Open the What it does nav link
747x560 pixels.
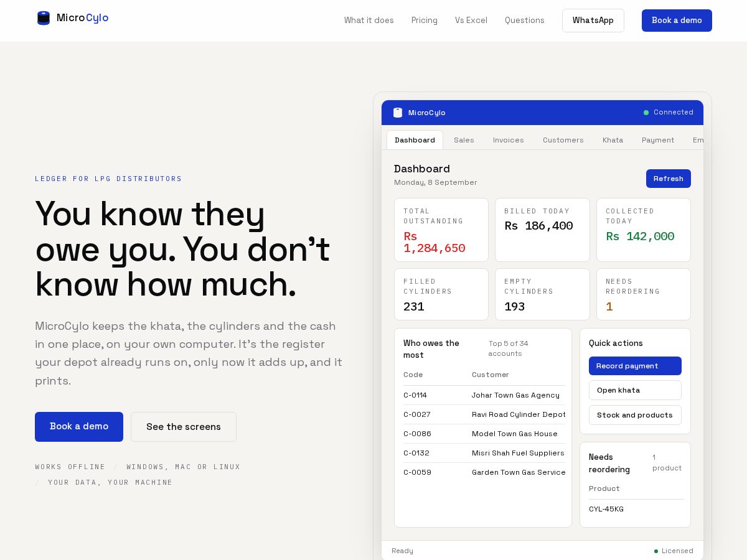point(369,21)
